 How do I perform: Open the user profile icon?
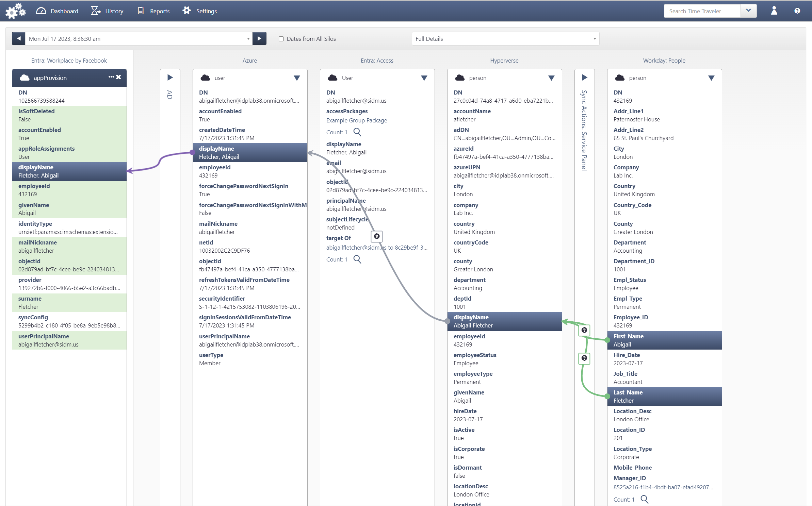[x=774, y=11]
